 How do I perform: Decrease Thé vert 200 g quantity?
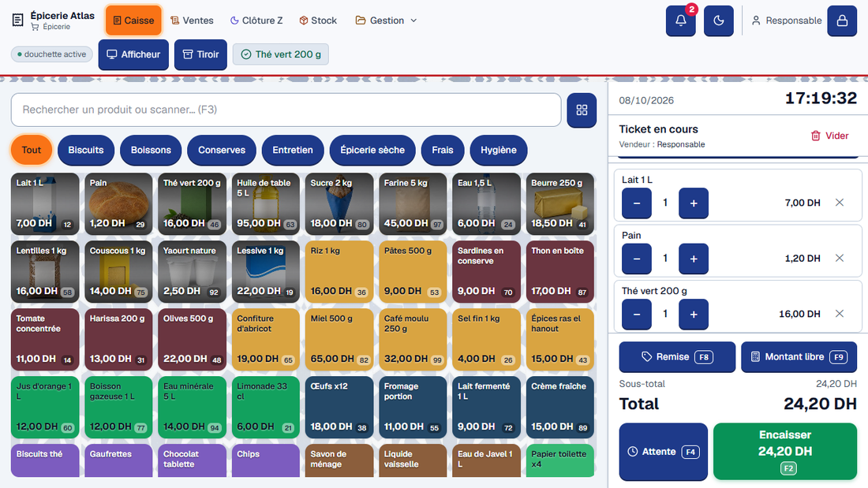pyautogui.click(x=637, y=315)
